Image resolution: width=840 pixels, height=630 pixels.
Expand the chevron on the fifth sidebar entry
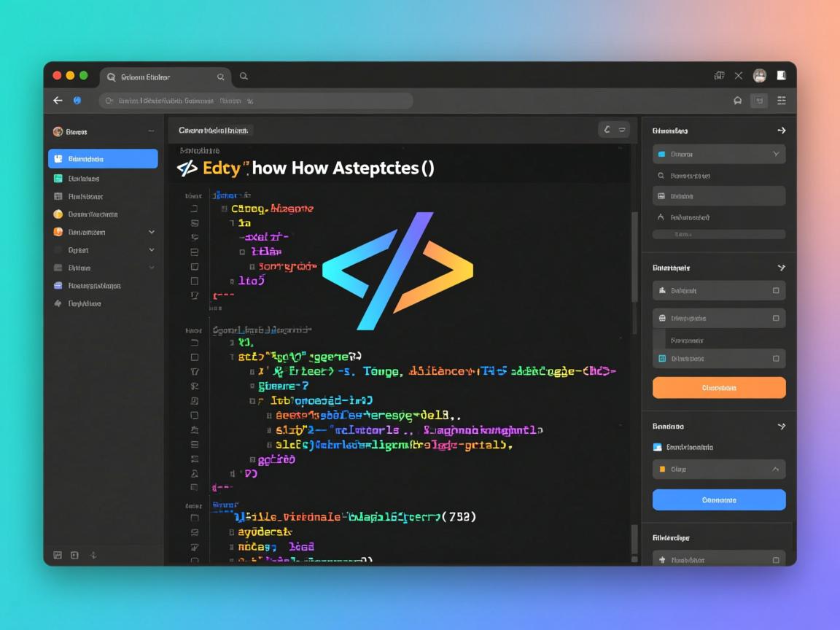pos(152,231)
